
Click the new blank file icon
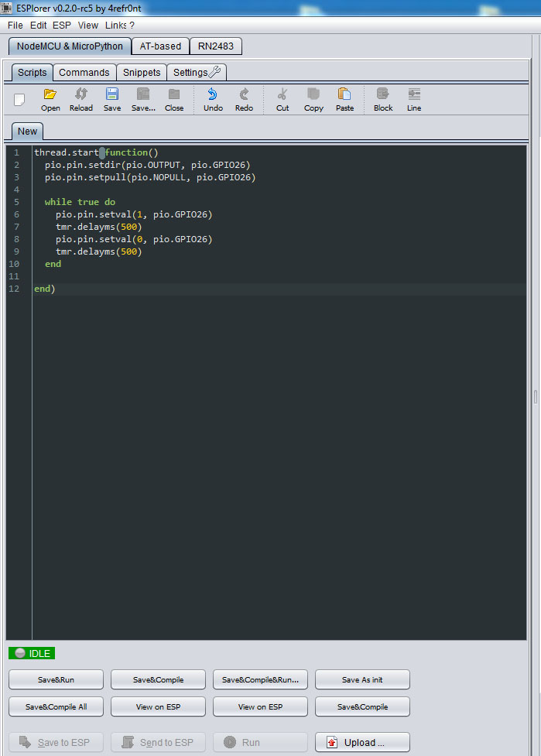coord(20,99)
